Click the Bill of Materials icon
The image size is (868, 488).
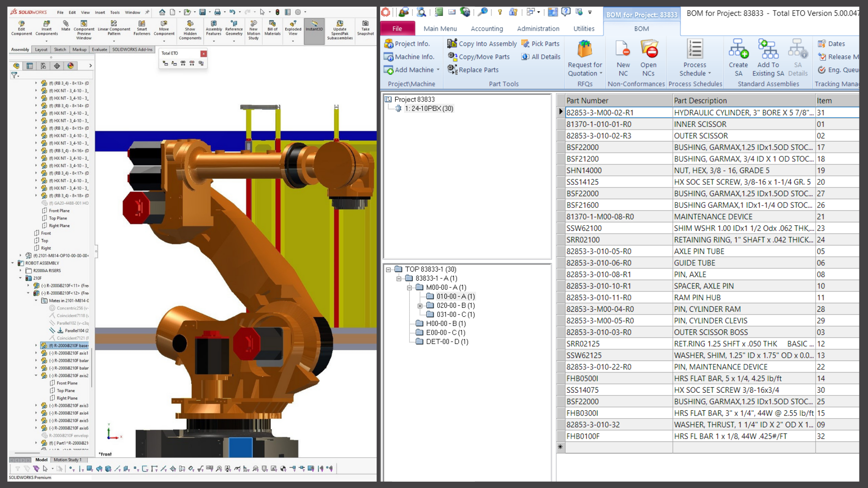point(272,28)
